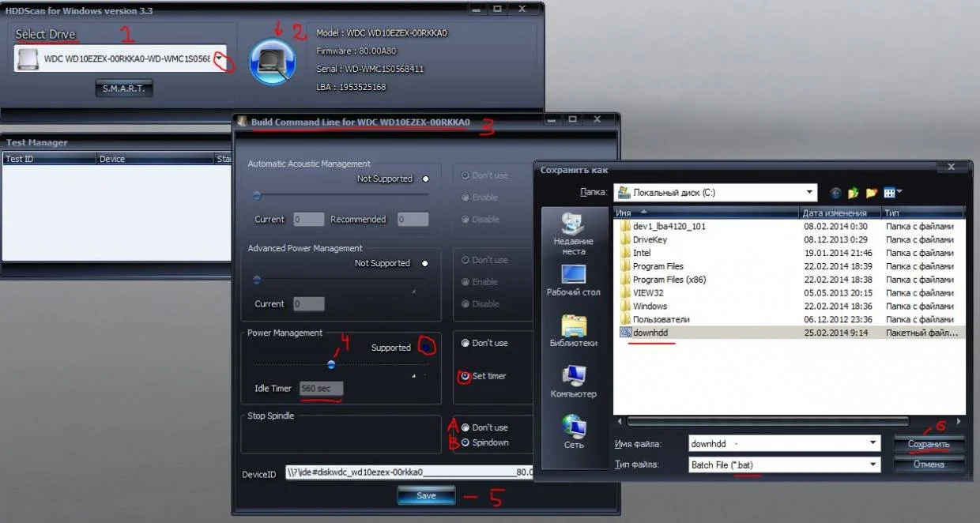980x523 pixels.
Task: Click the Build Command Line title bar icon
Action: pos(243,122)
